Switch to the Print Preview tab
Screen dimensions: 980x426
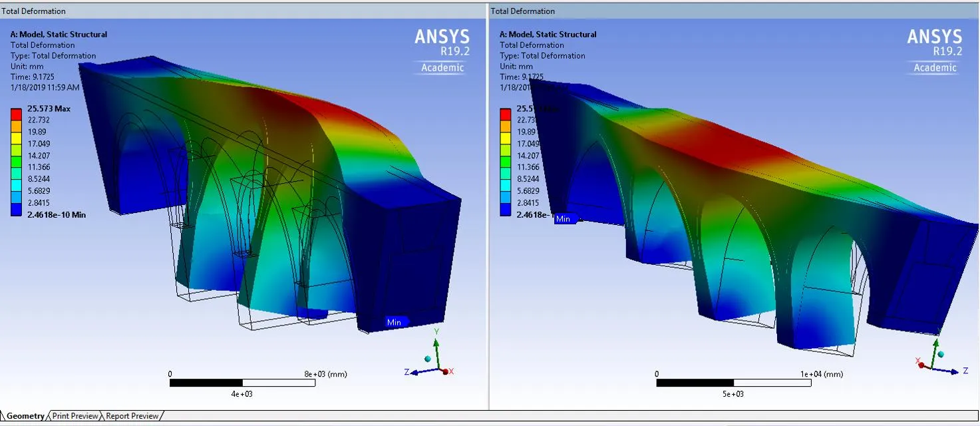click(x=75, y=416)
